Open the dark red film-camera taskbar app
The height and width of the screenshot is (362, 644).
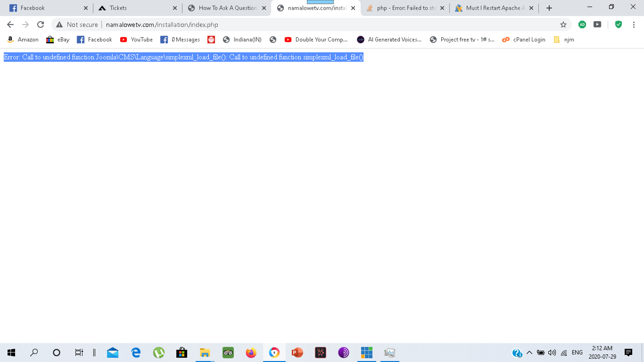coord(320,352)
